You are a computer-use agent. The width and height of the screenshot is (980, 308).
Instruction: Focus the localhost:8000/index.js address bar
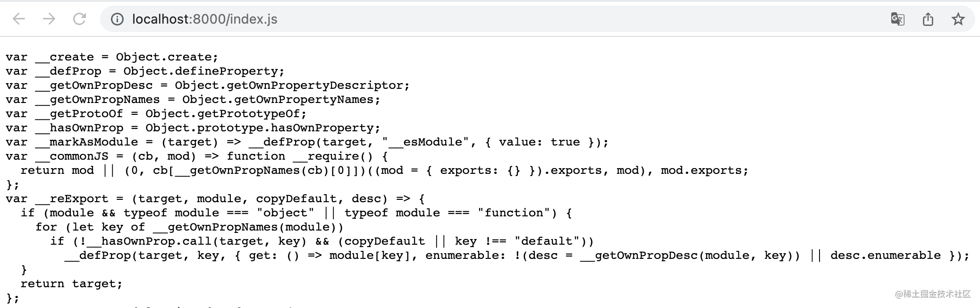pos(378,19)
